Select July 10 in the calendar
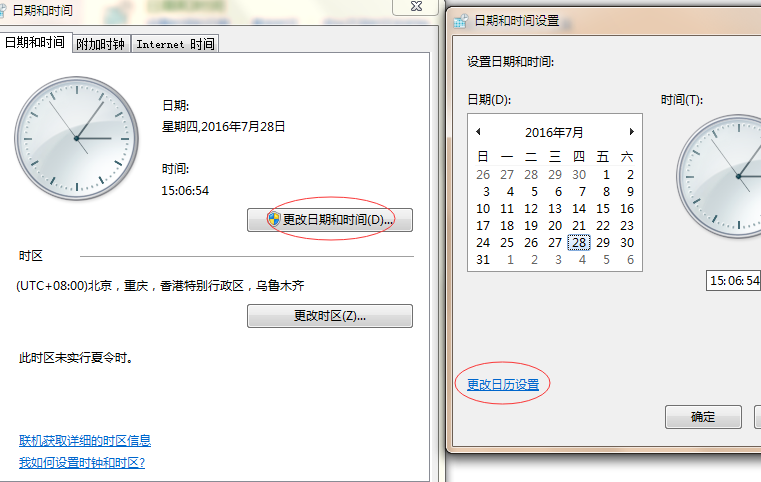 click(x=483, y=209)
